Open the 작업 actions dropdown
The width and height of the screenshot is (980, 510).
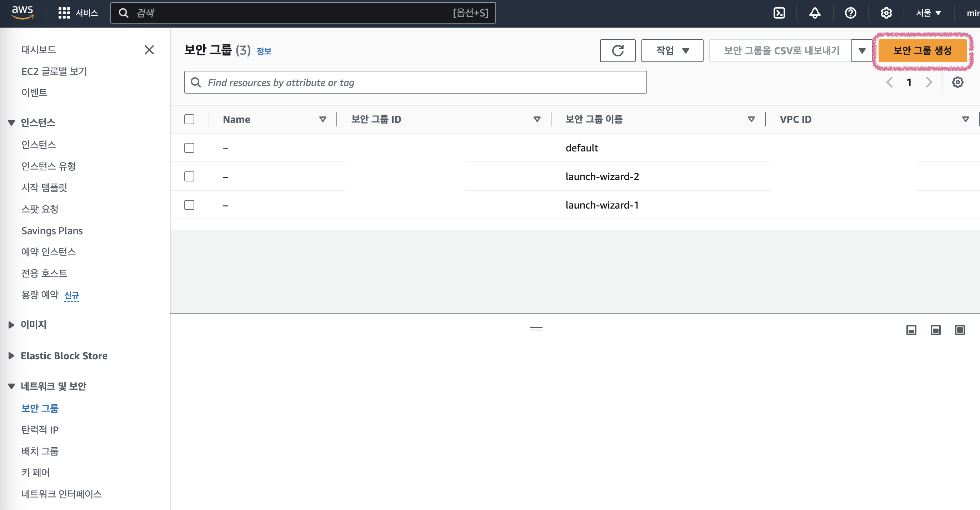point(672,51)
